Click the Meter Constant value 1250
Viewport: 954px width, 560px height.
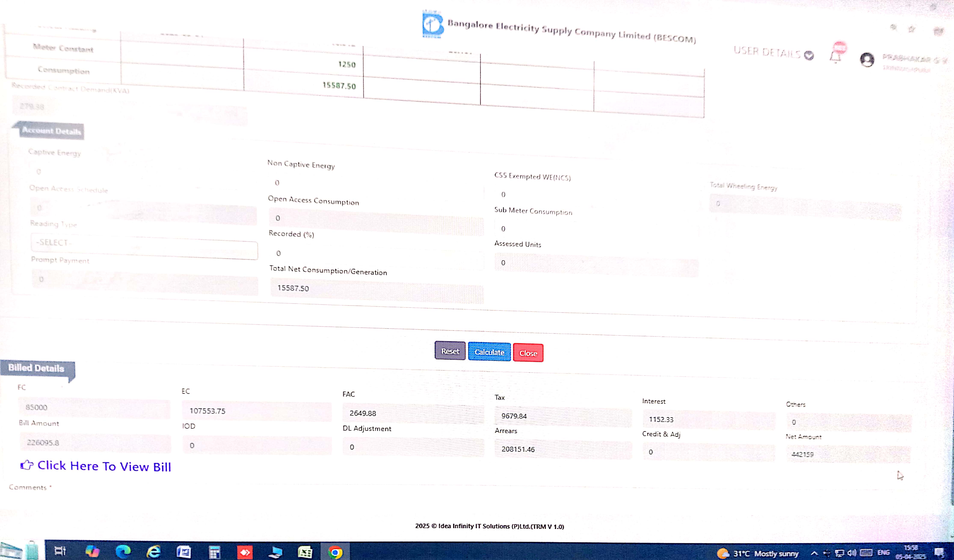[x=347, y=64]
